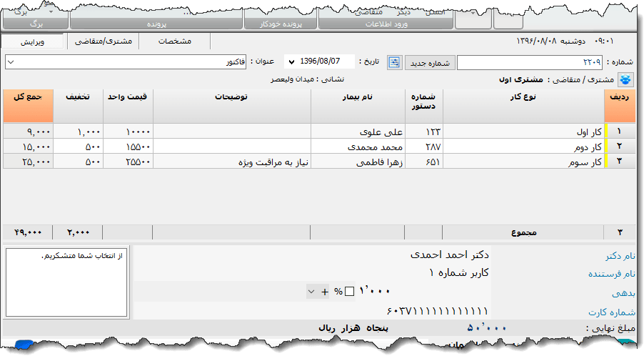Click the شماره دستور column header

[423, 106]
